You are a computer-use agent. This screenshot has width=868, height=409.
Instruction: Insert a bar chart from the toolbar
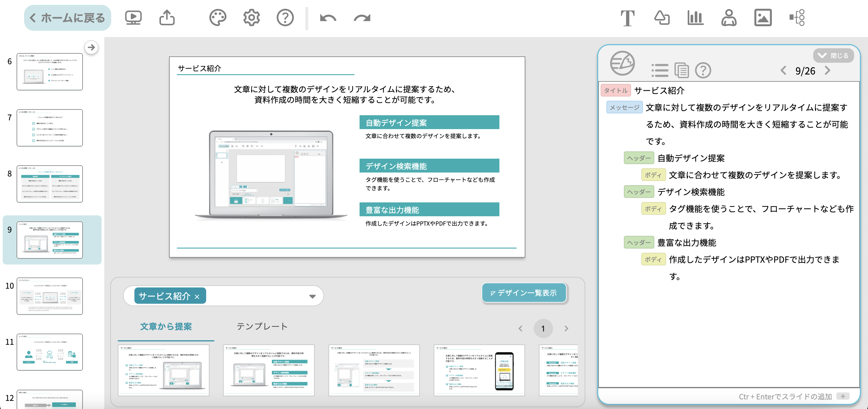pyautogui.click(x=695, y=17)
